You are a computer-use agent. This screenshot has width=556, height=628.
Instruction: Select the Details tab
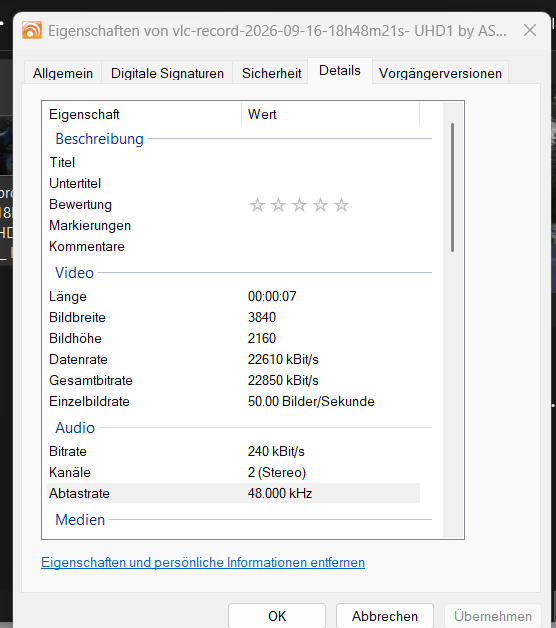(x=340, y=70)
